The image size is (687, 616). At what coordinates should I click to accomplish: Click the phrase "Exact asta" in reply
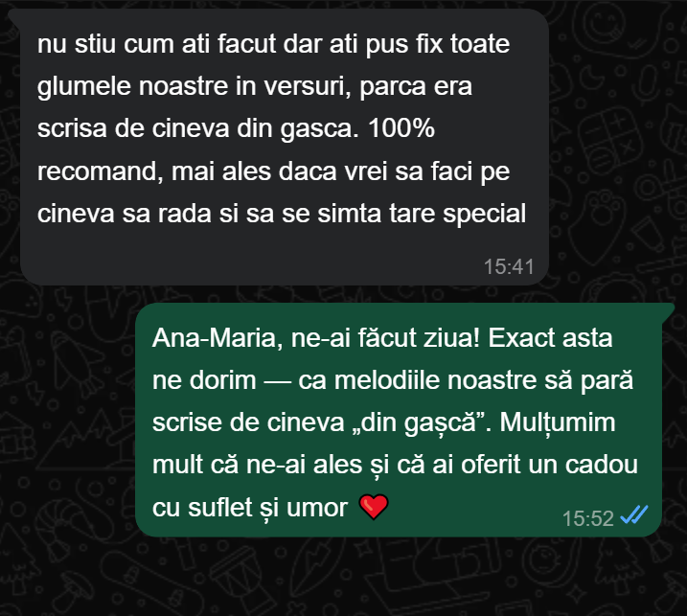click(x=550, y=338)
